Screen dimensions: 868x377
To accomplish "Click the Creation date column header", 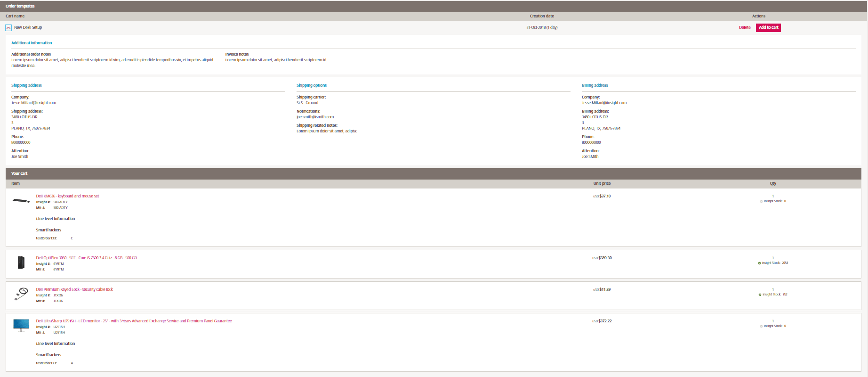I will [x=542, y=16].
